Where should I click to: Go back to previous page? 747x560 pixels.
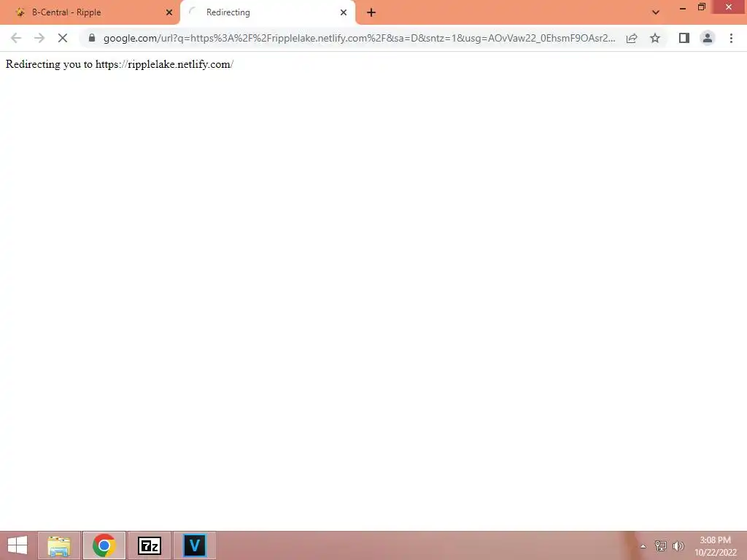(x=16, y=38)
